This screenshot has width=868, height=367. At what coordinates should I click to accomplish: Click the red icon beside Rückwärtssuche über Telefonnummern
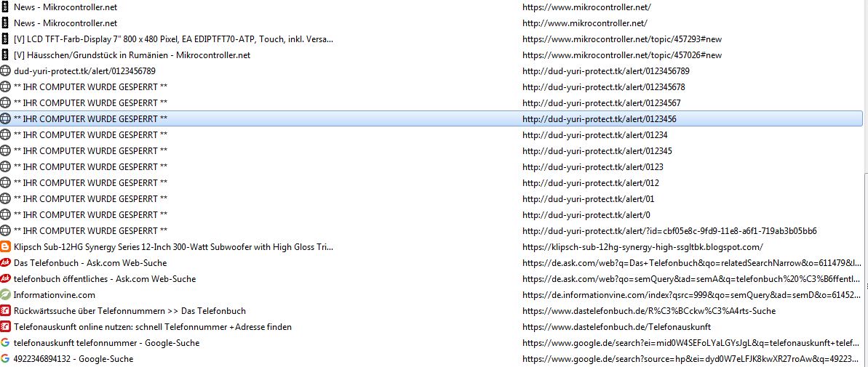coord(6,311)
